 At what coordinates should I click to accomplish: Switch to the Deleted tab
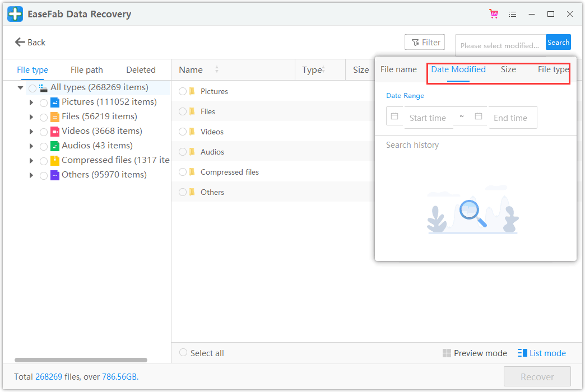tap(141, 70)
